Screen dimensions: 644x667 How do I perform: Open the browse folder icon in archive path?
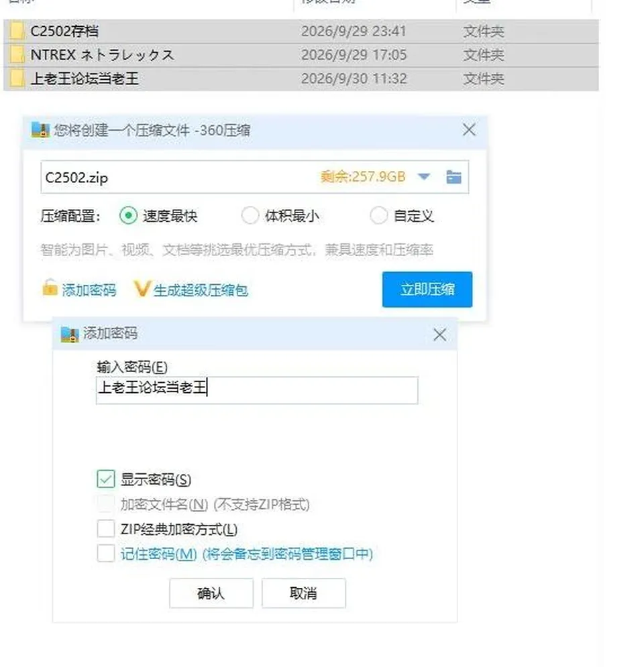coord(453,177)
